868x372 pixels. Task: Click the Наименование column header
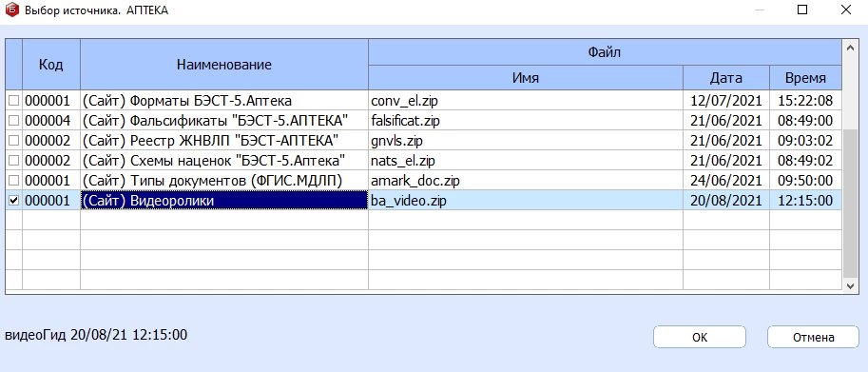coord(224,64)
